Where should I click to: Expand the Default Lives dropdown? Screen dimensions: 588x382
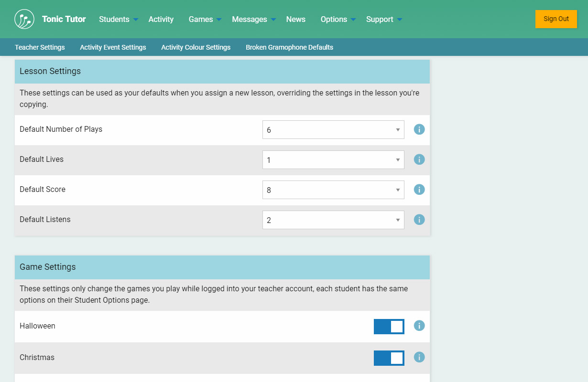[x=333, y=160]
